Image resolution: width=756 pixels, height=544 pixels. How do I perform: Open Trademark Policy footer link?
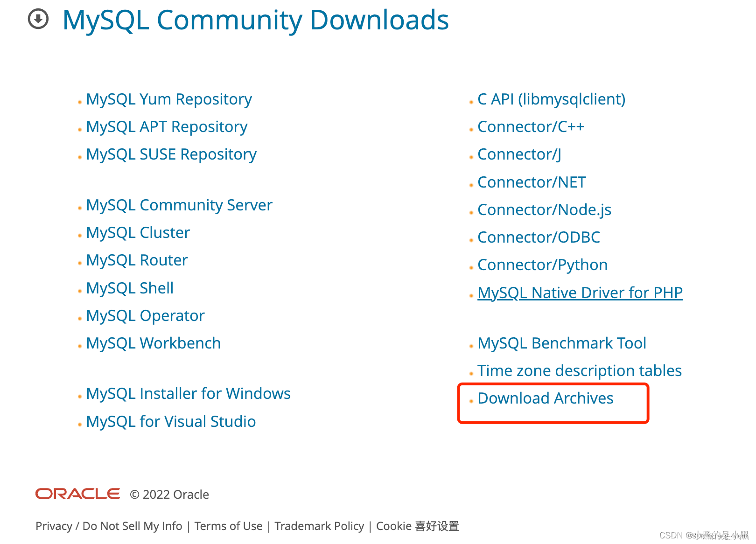pyautogui.click(x=319, y=526)
